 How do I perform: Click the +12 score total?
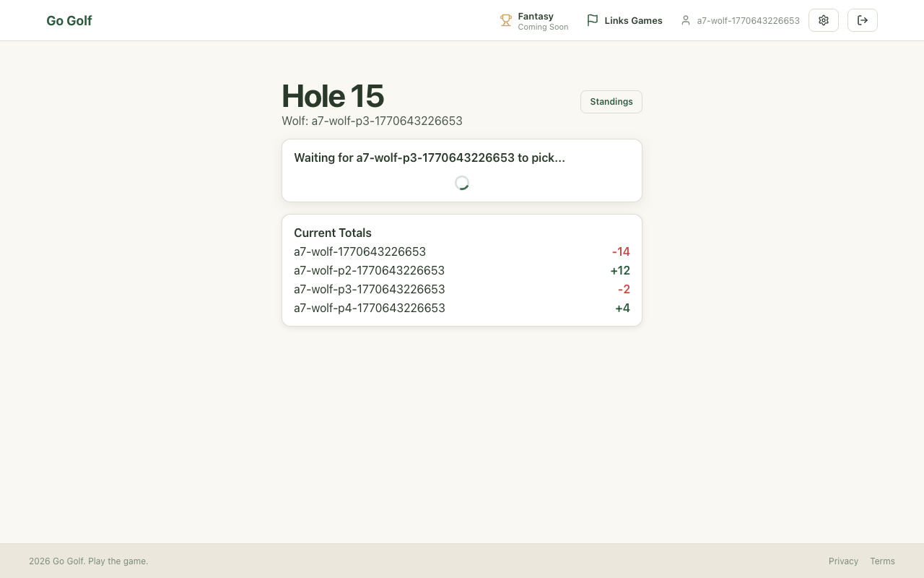coord(620,270)
